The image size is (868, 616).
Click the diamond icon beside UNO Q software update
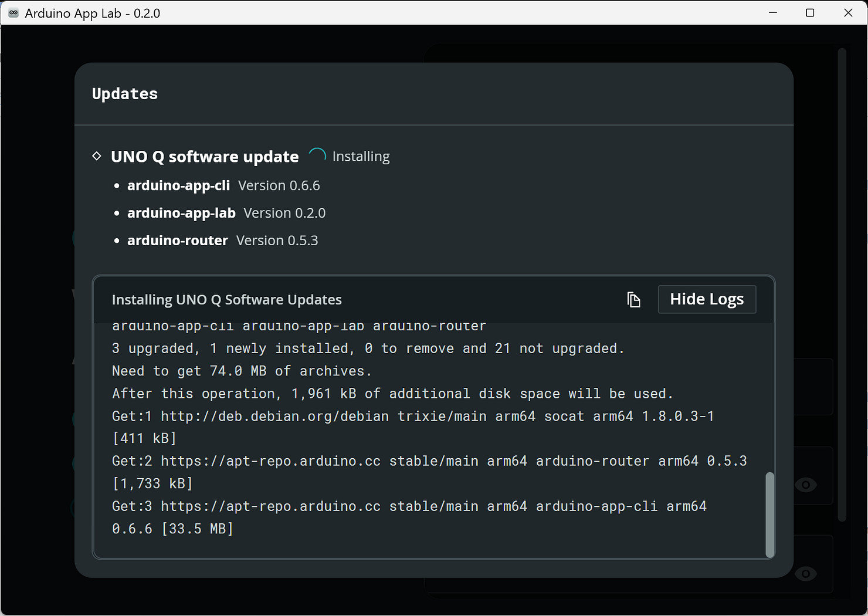tap(97, 156)
